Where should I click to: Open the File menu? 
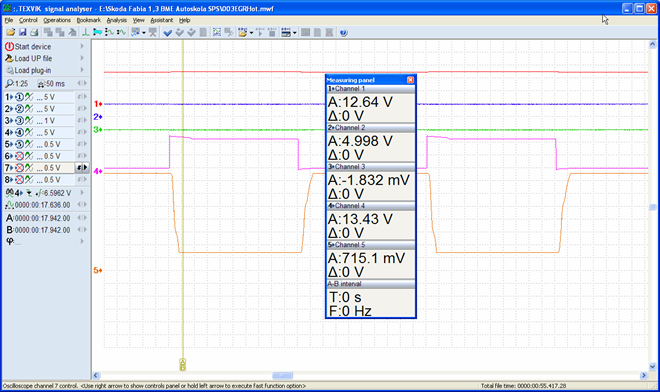(x=9, y=20)
